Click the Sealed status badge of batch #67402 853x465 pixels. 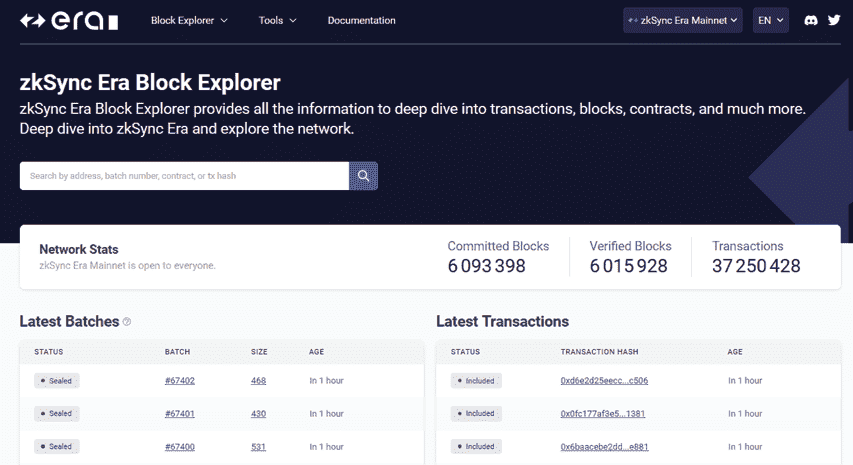click(57, 381)
